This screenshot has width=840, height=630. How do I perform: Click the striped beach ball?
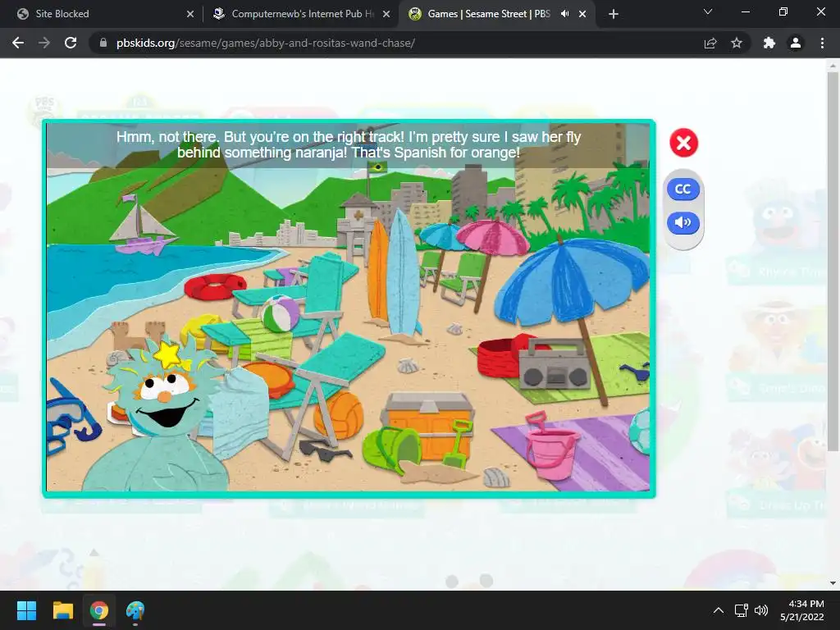[281, 314]
